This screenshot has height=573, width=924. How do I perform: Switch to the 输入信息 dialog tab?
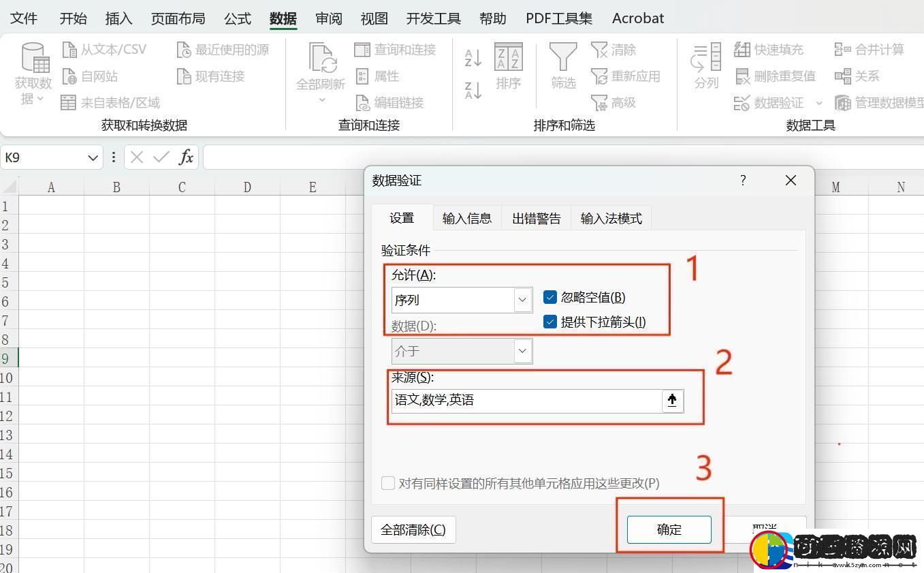[467, 218]
